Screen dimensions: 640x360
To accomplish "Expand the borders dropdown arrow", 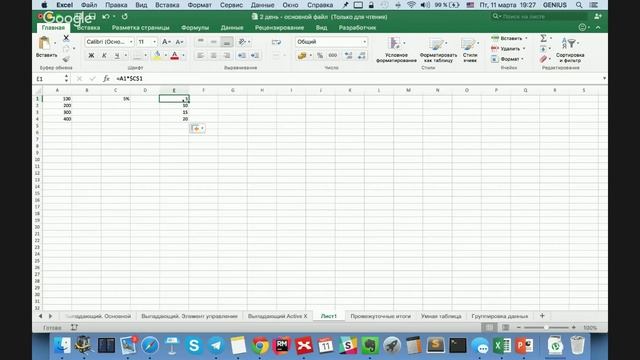I will (145, 56).
